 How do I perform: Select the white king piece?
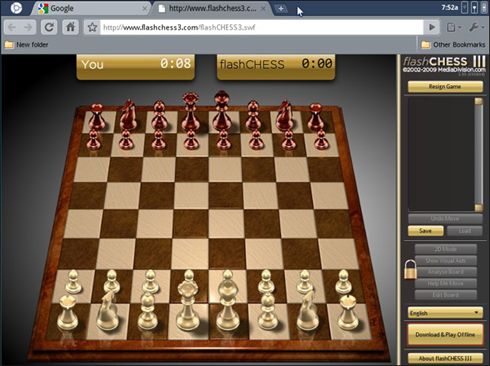point(228,305)
